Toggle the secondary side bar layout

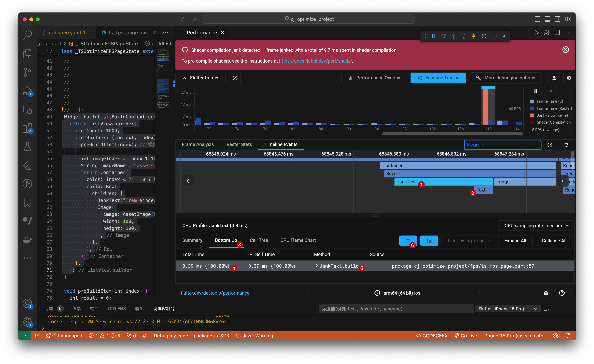pos(558,19)
